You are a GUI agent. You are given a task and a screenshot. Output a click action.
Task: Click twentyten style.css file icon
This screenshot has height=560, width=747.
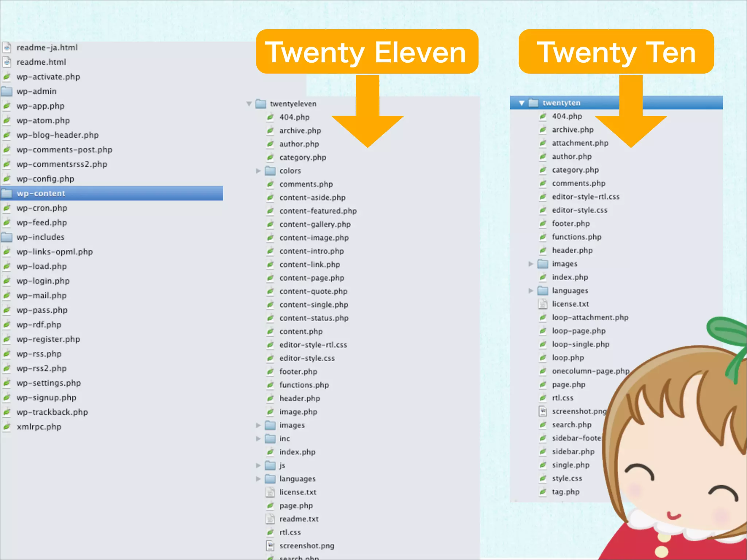click(543, 478)
